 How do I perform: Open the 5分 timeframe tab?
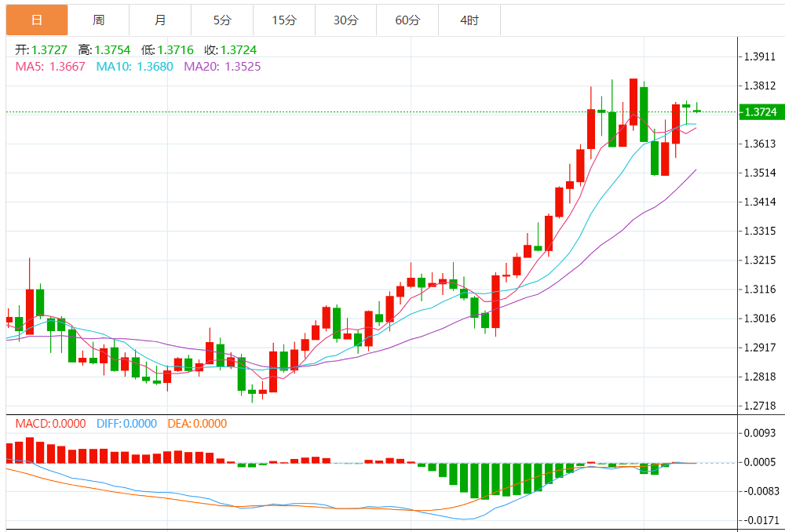[222, 20]
